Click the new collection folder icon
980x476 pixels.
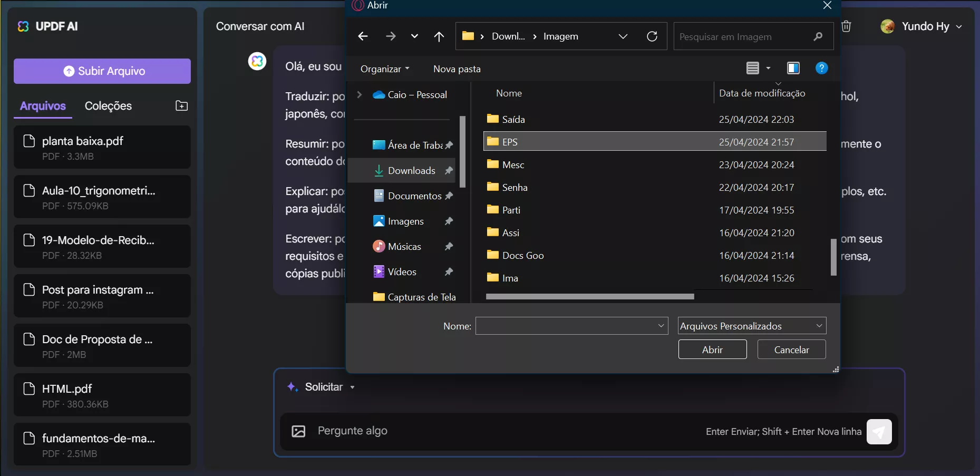[x=181, y=106]
